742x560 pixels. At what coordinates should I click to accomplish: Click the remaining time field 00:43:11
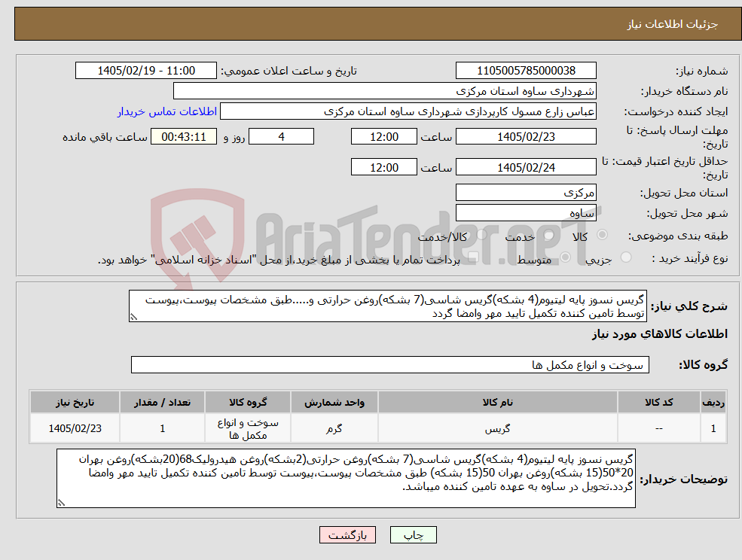184,137
